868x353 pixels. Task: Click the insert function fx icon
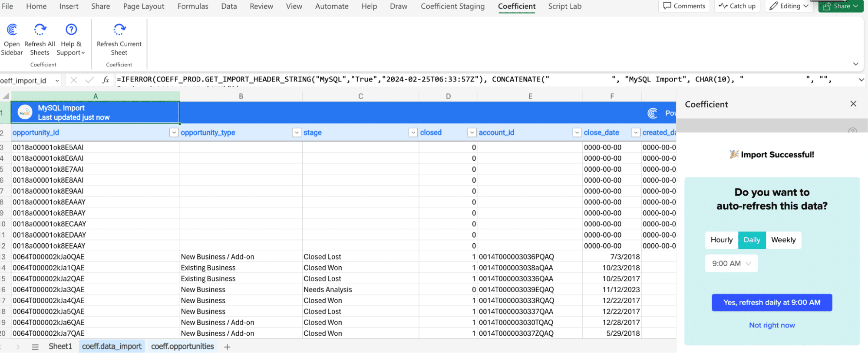pos(105,80)
